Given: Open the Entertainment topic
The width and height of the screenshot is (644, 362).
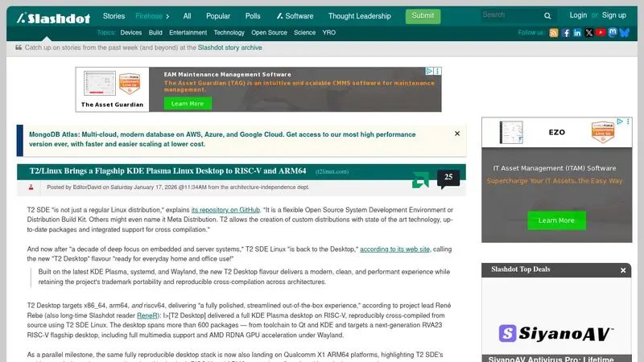Looking at the screenshot, I should click(x=188, y=32).
